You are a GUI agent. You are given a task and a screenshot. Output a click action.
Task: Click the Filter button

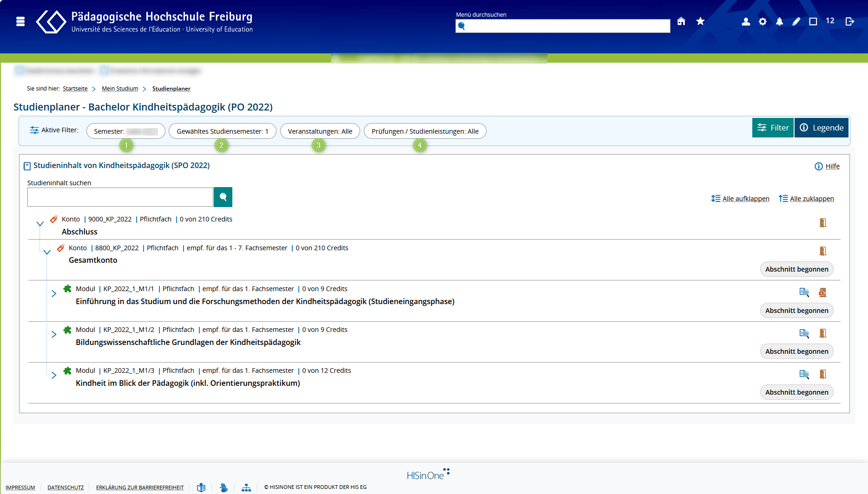(773, 128)
